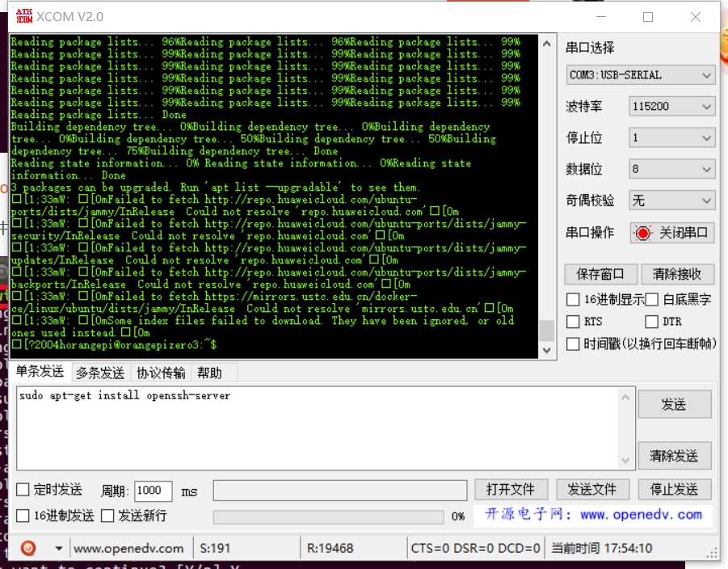Click the S:191 sent counter
This screenshot has height=569, width=728.
pyautogui.click(x=215, y=549)
